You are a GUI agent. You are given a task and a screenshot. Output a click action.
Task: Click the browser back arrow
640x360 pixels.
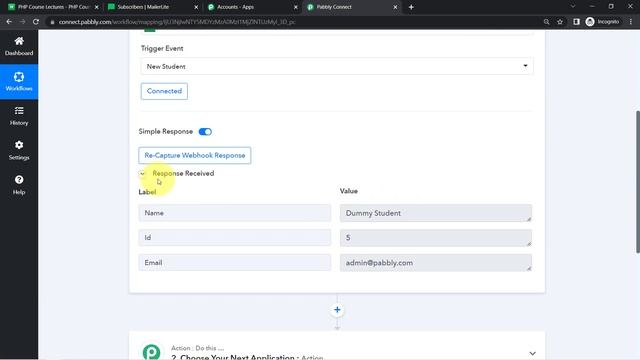coord(9,22)
